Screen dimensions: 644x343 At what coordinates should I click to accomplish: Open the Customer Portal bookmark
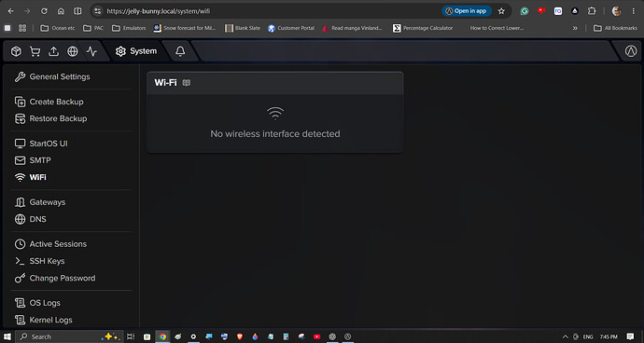pyautogui.click(x=291, y=28)
